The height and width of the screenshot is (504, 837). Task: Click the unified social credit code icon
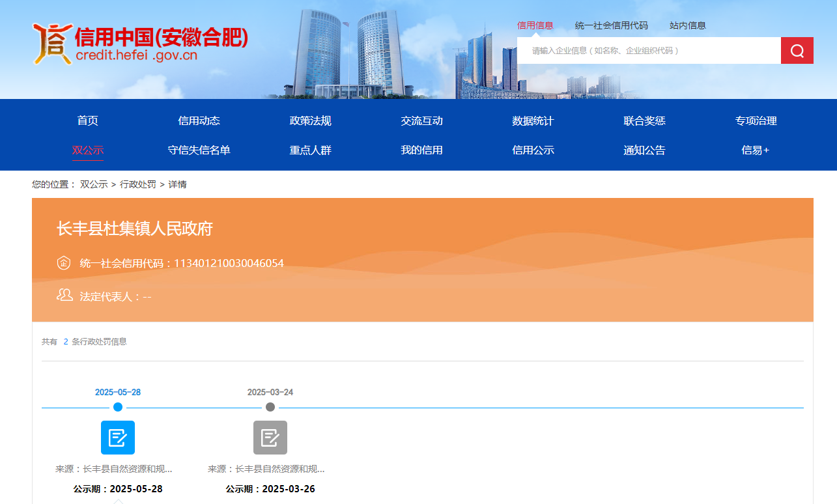click(64, 263)
